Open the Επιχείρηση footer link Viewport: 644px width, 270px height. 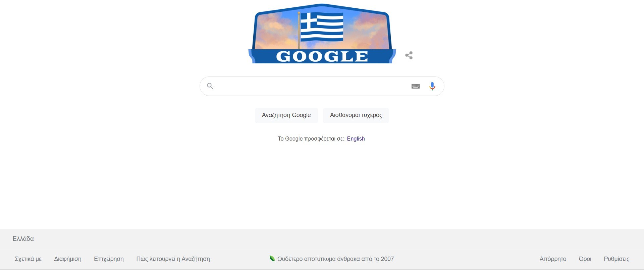[x=109, y=259]
